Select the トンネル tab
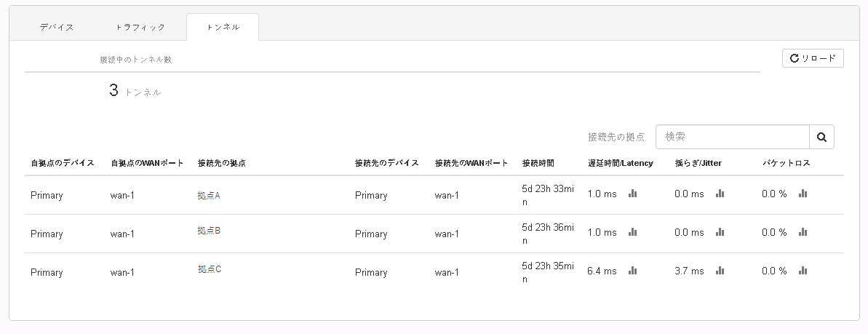Screen dimensions: 868x334 click(223, 27)
